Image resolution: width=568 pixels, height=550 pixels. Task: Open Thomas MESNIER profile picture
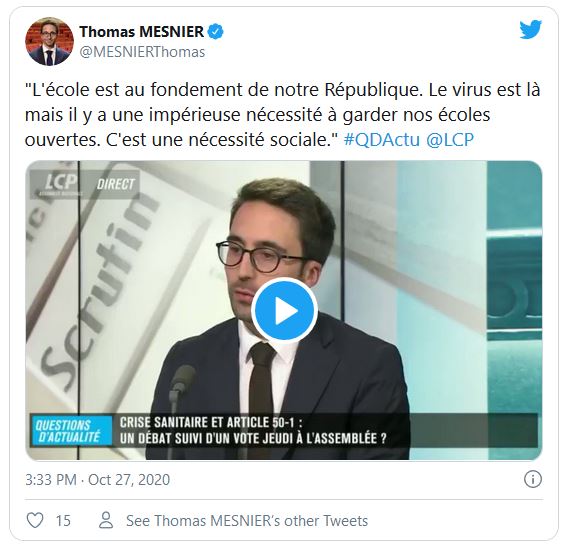[49, 41]
